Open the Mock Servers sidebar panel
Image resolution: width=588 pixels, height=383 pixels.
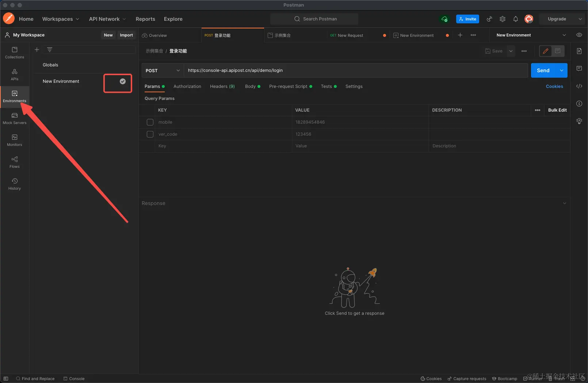click(15, 119)
